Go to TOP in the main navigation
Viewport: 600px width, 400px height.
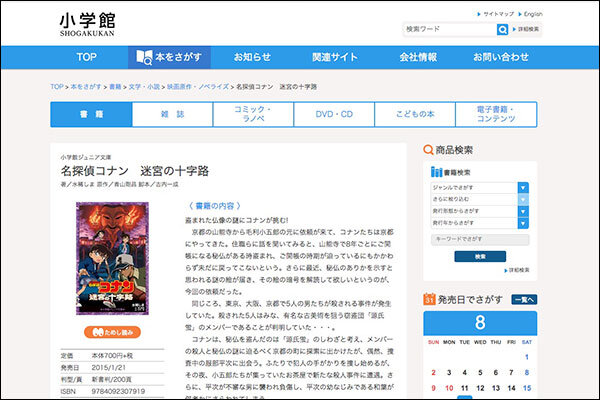point(86,57)
